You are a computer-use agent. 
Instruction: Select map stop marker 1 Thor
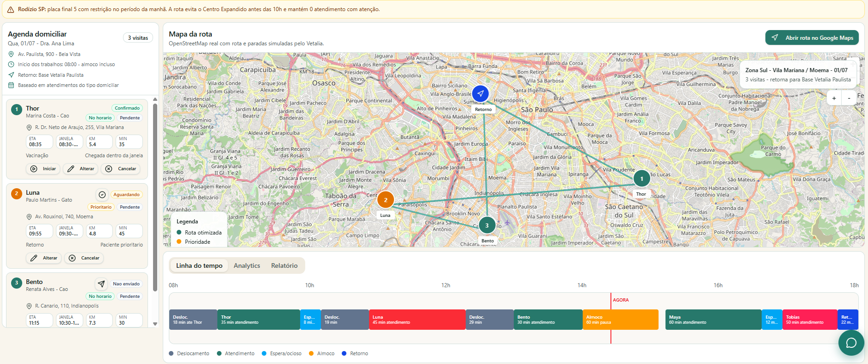click(x=641, y=179)
